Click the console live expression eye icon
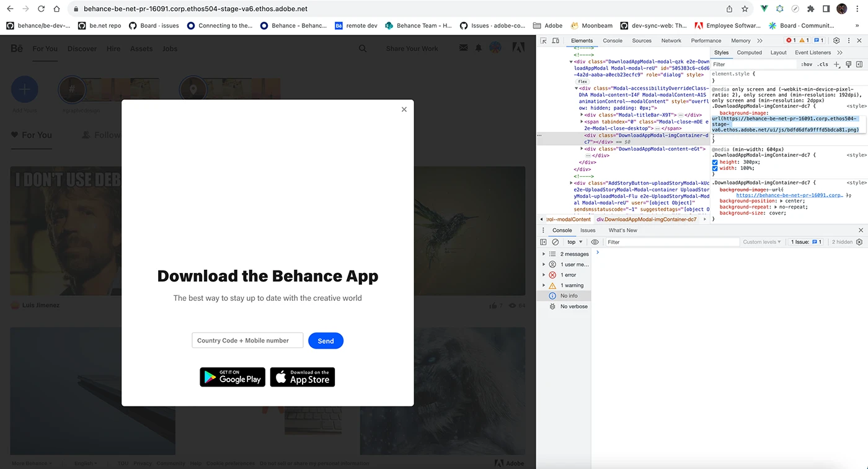Screen dimensions: 868x469 coord(595,242)
